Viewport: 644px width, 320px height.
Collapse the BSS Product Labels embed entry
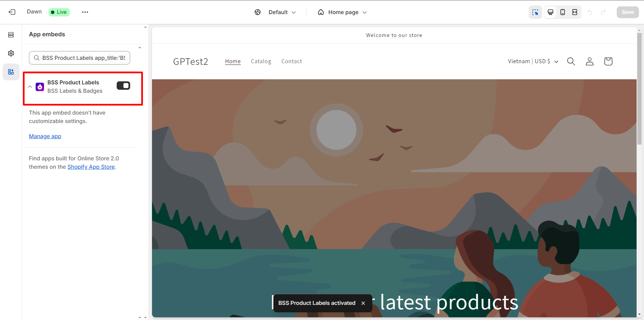[30, 86]
